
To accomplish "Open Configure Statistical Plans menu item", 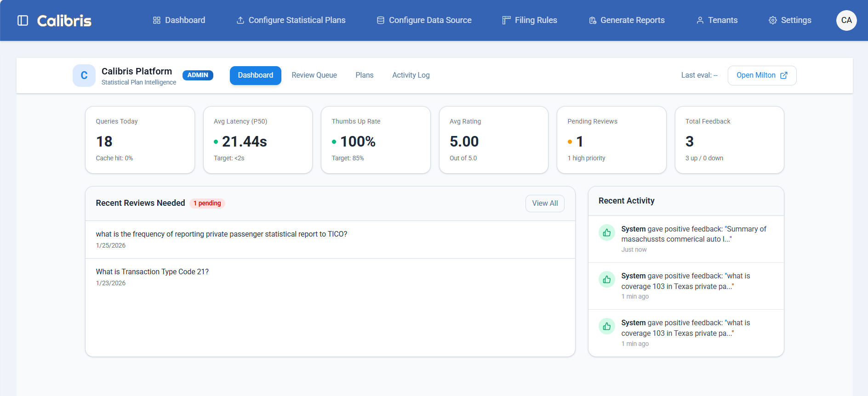I will click(291, 20).
